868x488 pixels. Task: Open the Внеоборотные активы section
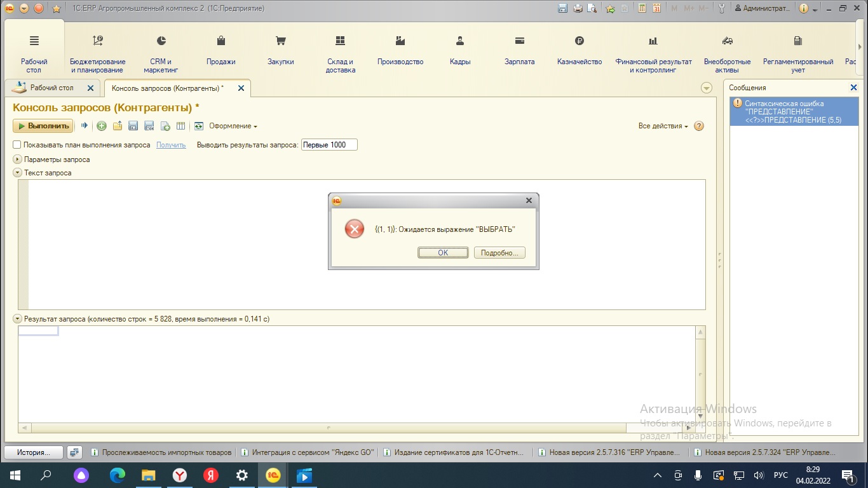pyautogui.click(x=728, y=54)
